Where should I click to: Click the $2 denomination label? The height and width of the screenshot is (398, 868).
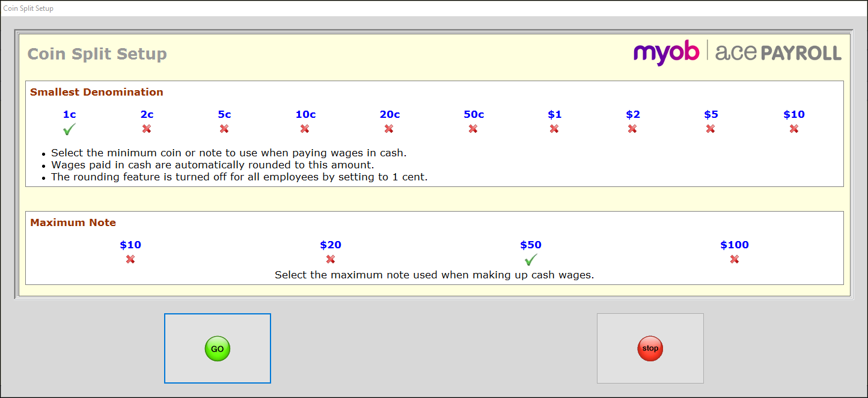pos(632,114)
